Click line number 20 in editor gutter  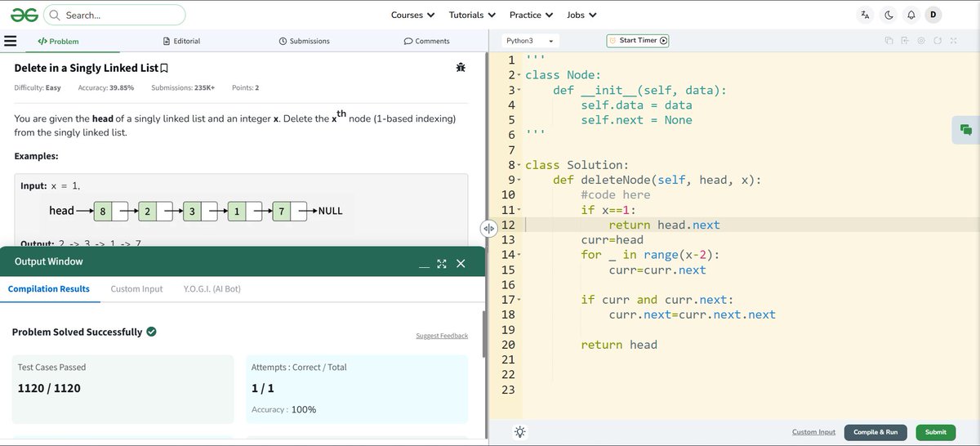(508, 345)
